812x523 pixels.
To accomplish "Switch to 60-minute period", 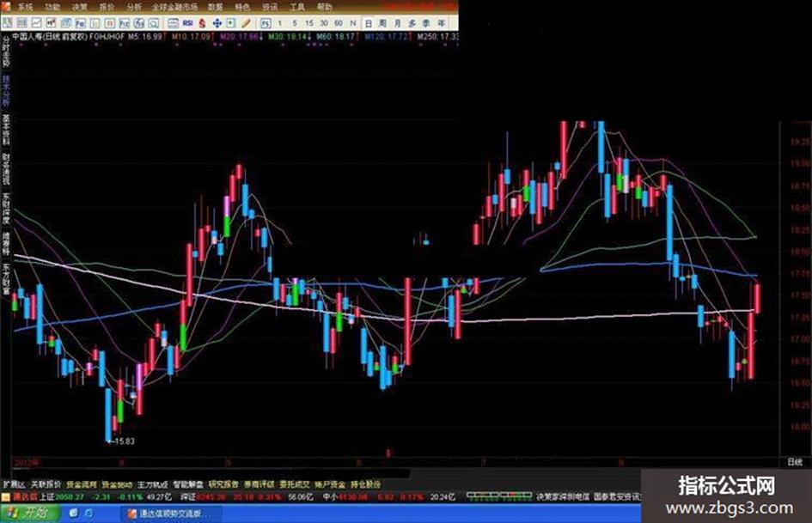I will [339, 23].
